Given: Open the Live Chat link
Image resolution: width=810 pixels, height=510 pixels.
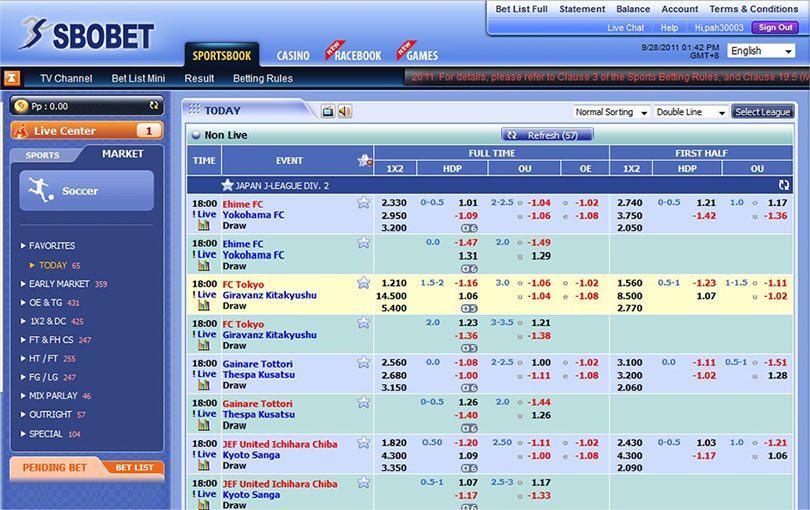Looking at the screenshot, I should coord(626,28).
